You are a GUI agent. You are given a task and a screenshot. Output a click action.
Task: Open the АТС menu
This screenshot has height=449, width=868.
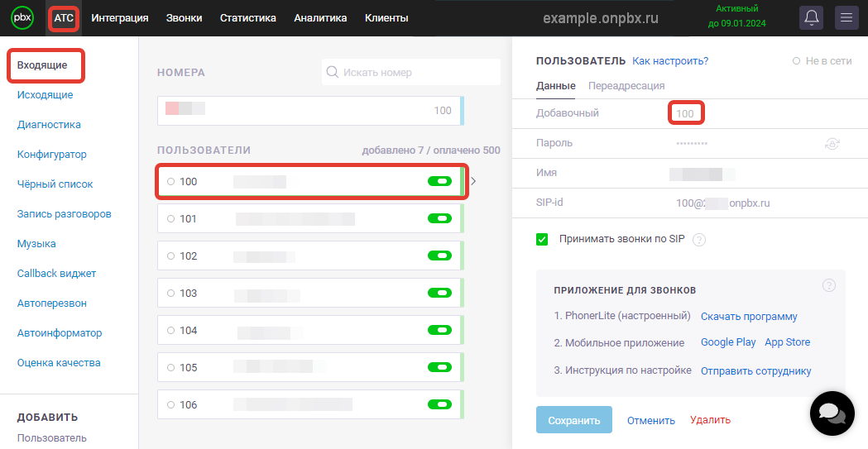click(64, 18)
